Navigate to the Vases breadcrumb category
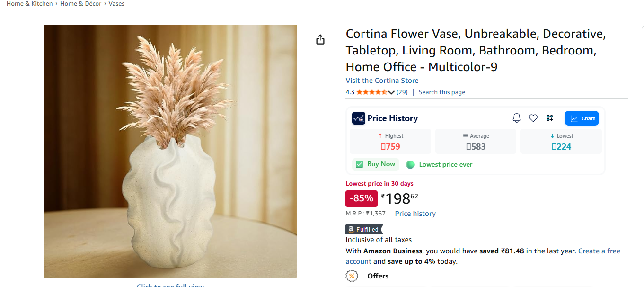 point(116,4)
